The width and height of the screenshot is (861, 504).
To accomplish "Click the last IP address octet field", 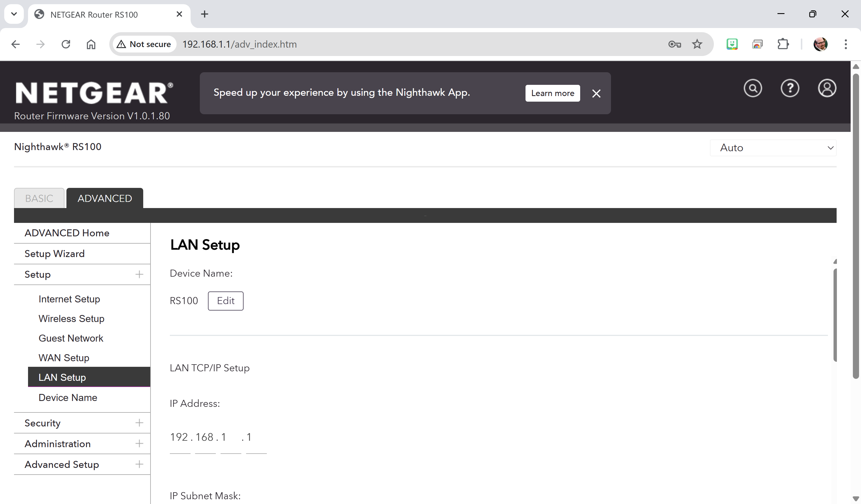I will [x=256, y=438].
